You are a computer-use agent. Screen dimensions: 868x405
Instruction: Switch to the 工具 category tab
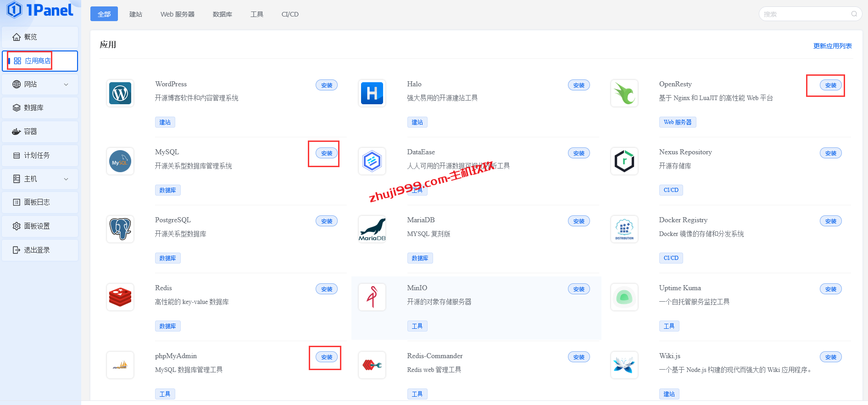point(257,14)
